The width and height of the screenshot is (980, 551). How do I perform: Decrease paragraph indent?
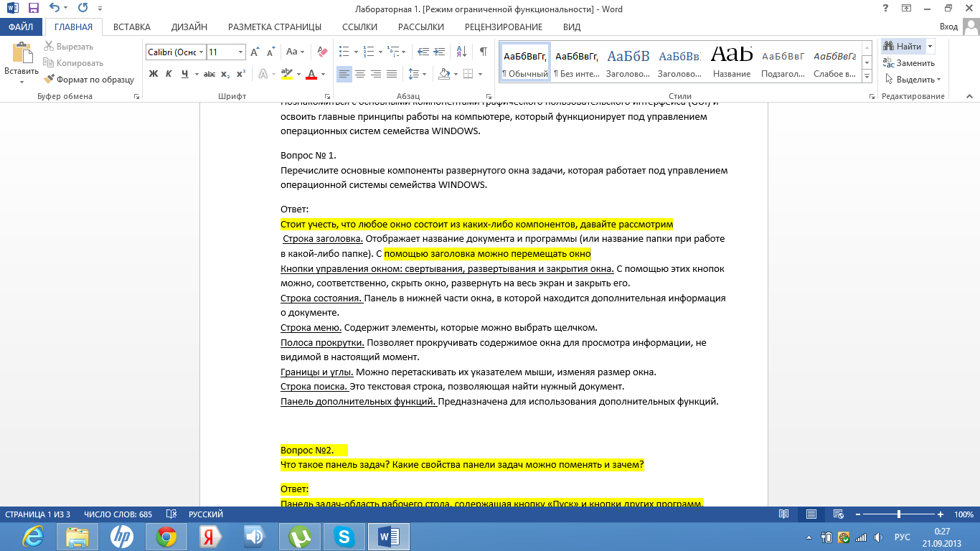click(x=423, y=52)
